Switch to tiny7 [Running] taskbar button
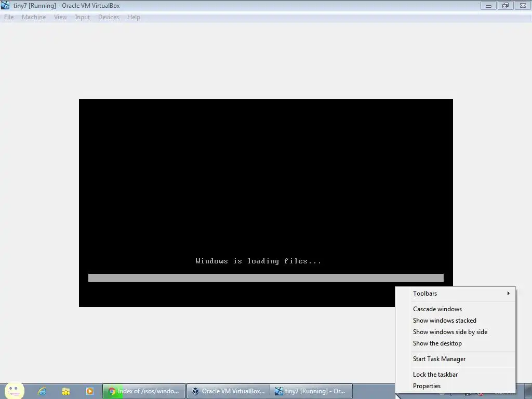Screen dimensions: 532x399 pos(312,391)
